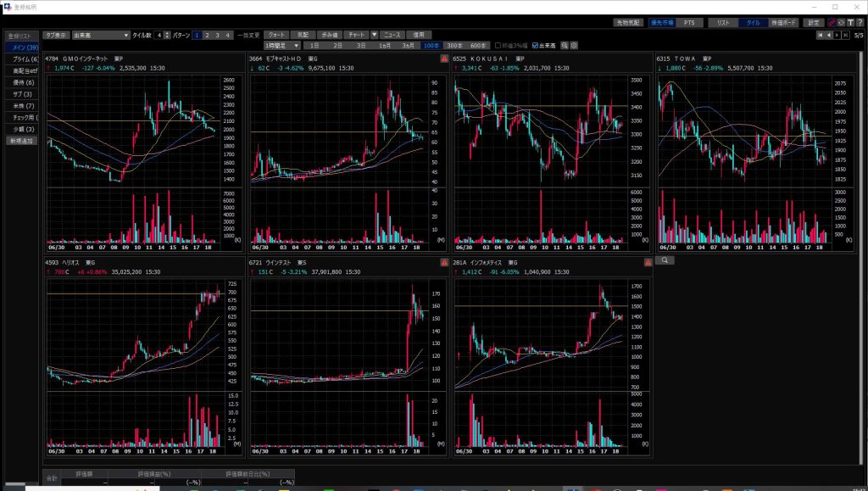The image size is (868, 491).
Task: Open the チャート dropdown arrow
Action: click(x=374, y=35)
